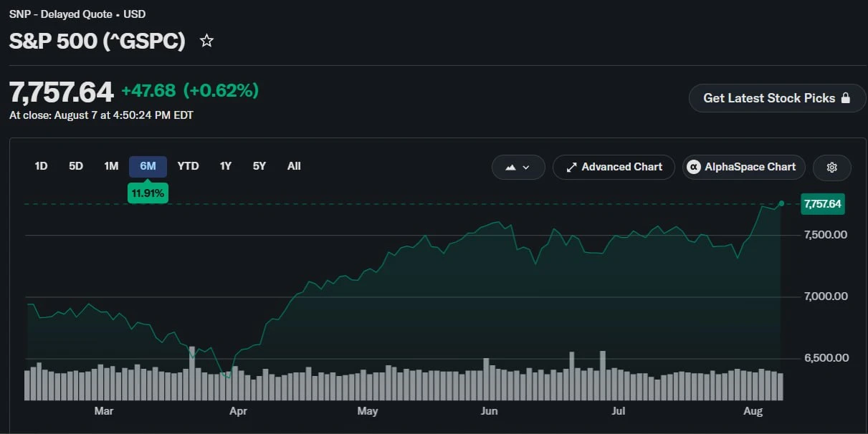Open the Advanced Chart button

pyautogui.click(x=614, y=167)
